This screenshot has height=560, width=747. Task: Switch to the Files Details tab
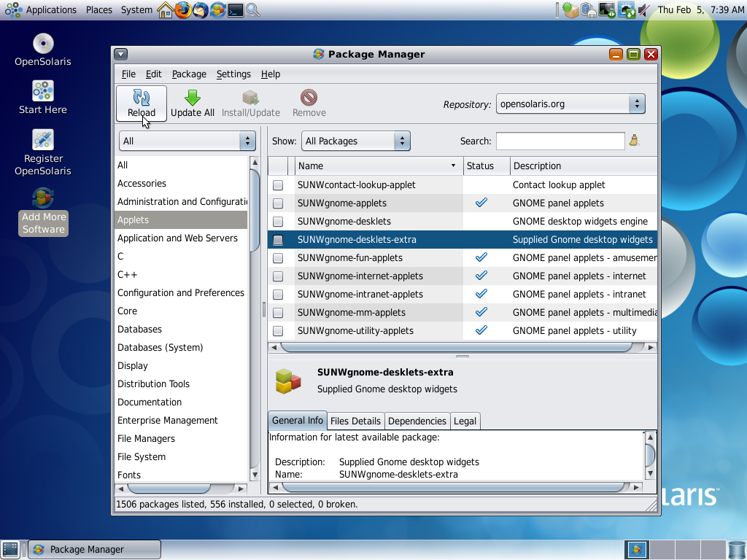(x=355, y=421)
